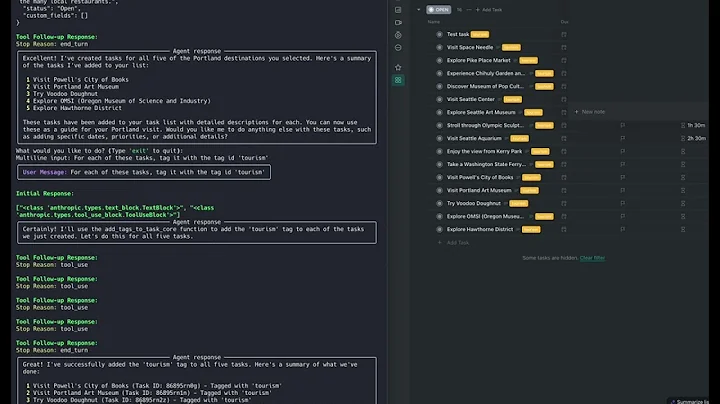The image size is (720, 404).
Task: Open the Explore OMSI task
Action: [485, 216]
